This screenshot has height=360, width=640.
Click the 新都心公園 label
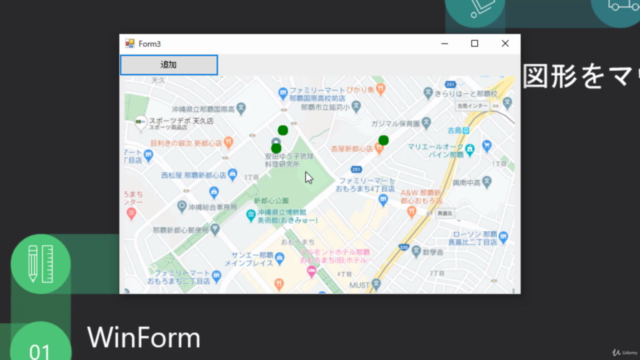point(271,201)
